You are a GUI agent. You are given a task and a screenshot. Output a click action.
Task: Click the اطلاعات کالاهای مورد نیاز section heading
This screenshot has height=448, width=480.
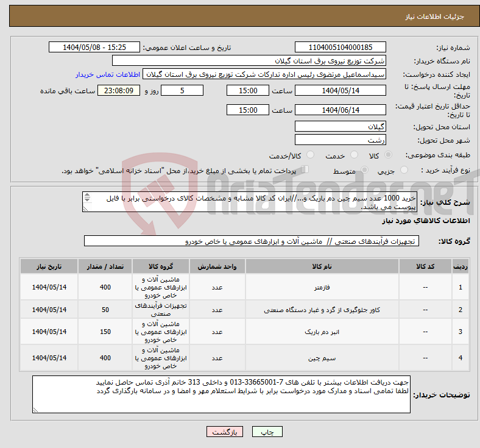coord(426,221)
